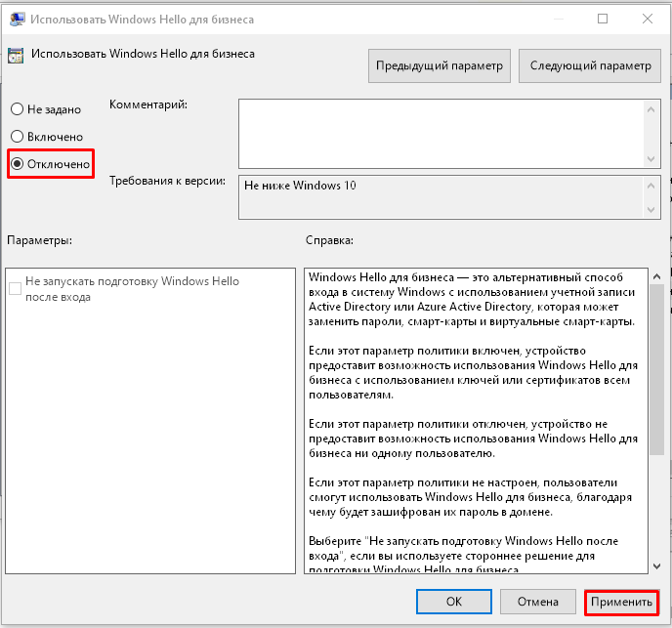Click the policy icon in the title bar
The width and height of the screenshot is (672, 628).
[x=18, y=20]
